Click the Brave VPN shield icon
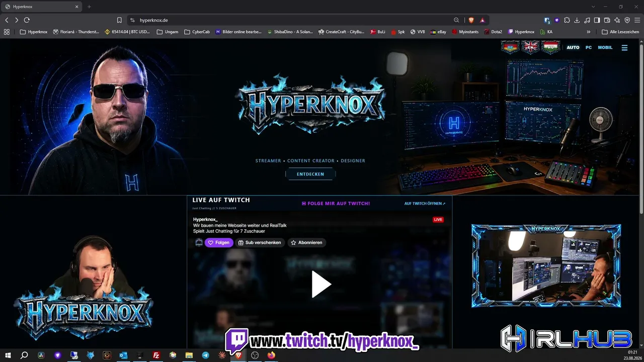The image size is (644, 362). [627, 20]
